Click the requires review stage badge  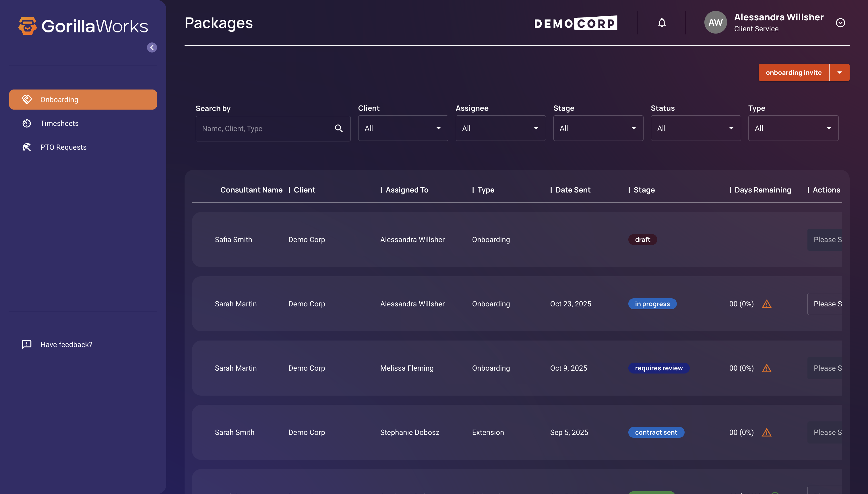pyautogui.click(x=658, y=368)
